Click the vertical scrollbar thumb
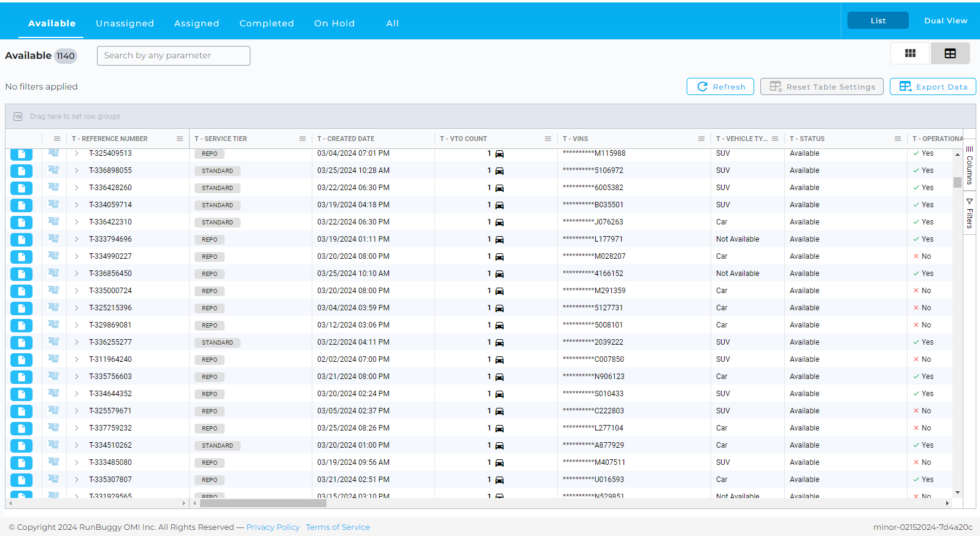980x536 pixels. point(957,182)
